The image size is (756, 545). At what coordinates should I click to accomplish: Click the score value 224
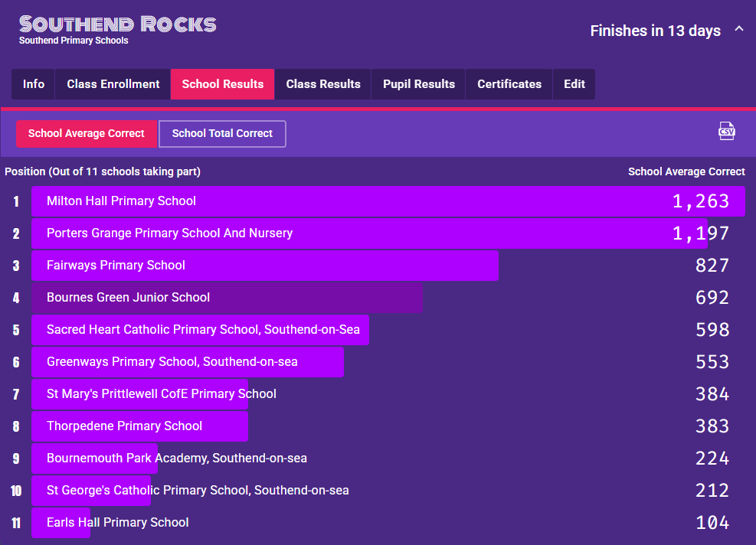712,459
